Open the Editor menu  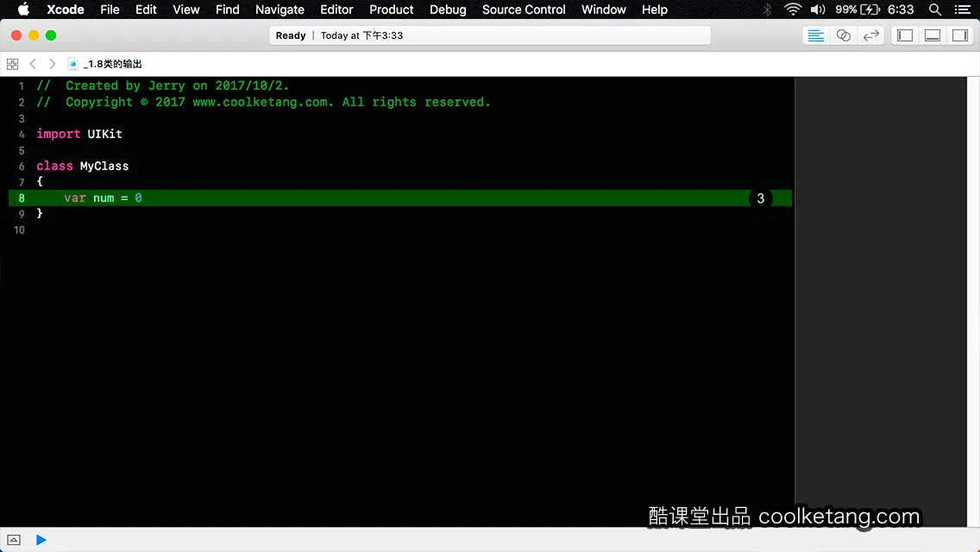tap(336, 9)
